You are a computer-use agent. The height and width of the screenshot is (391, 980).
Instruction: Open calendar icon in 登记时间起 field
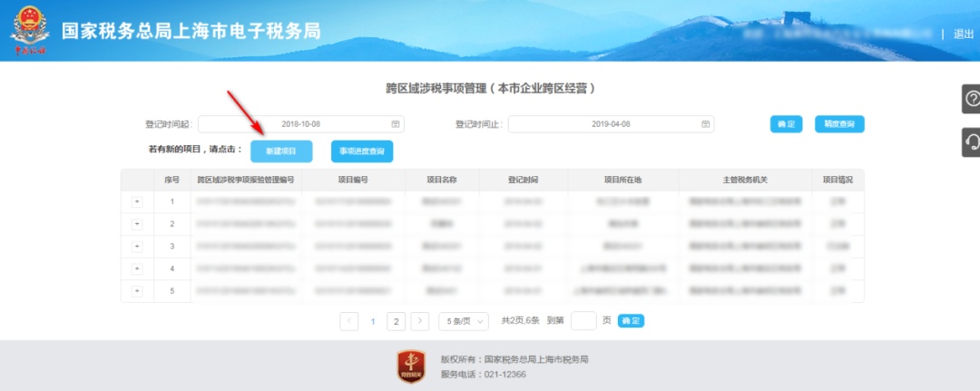click(395, 124)
